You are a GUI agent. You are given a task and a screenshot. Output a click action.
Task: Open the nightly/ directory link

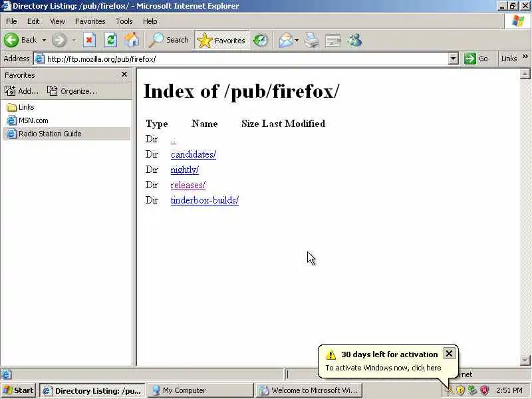pos(185,170)
